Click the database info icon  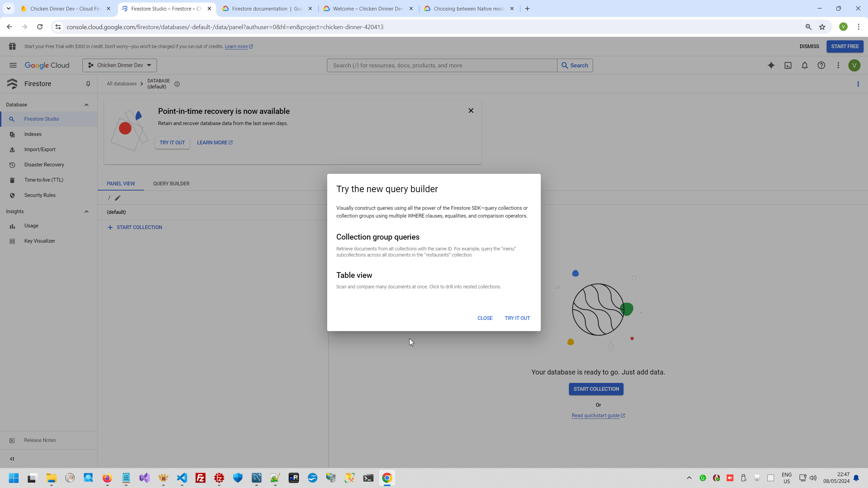[177, 84]
